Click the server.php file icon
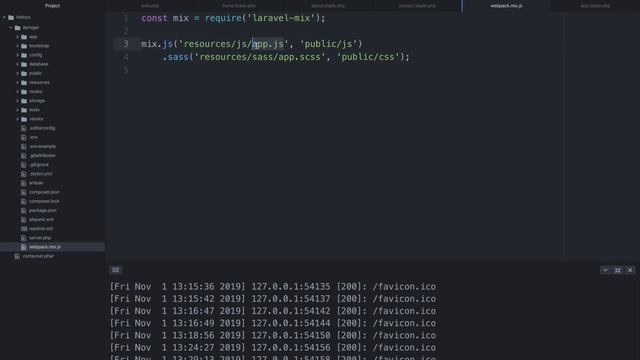This screenshot has width=640, height=360. [24, 238]
